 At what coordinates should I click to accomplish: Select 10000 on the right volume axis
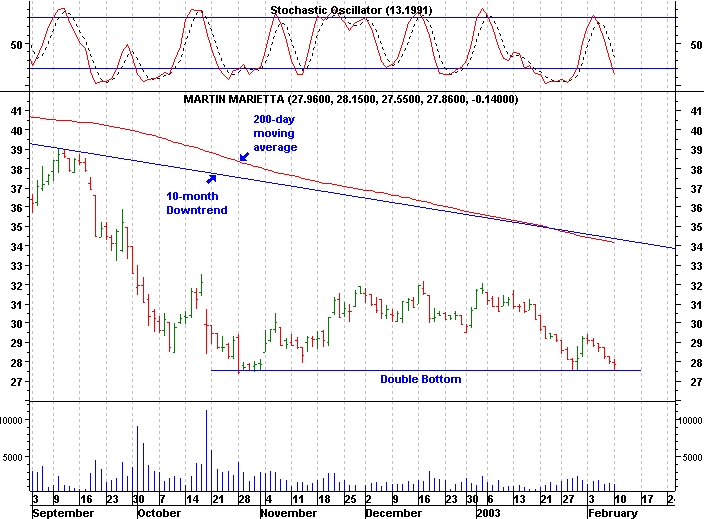(690, 421)
